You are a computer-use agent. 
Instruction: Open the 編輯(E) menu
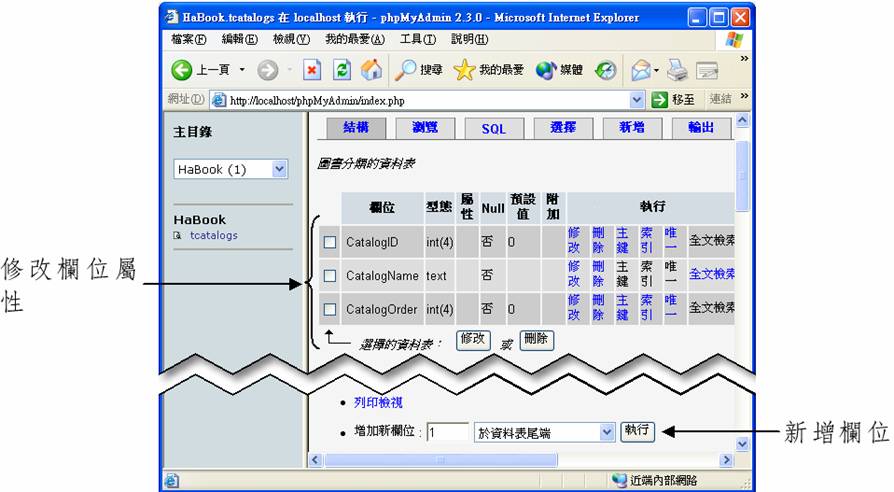tap(239, 39)
